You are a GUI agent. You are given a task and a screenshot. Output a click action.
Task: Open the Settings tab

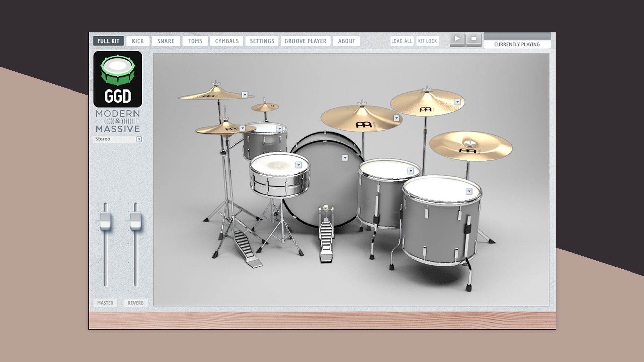tap(262, 41)
